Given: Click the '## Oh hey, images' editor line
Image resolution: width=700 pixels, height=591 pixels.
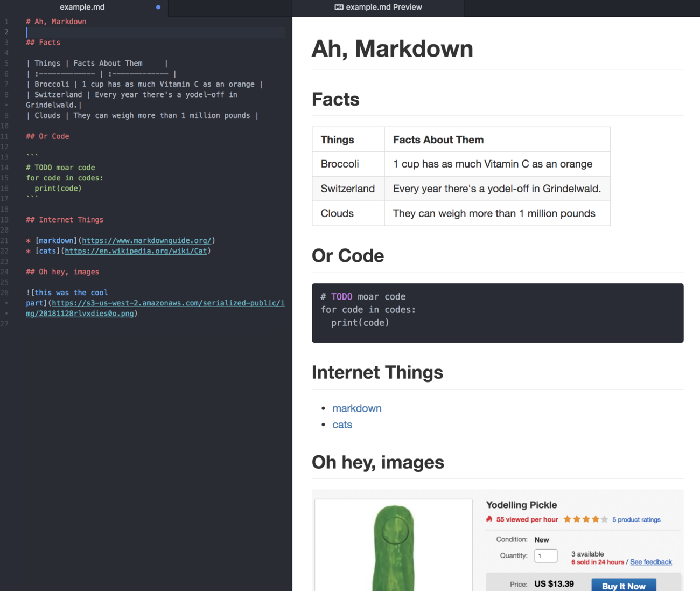Looking at the screenshot, I should (x=62, y=272).
